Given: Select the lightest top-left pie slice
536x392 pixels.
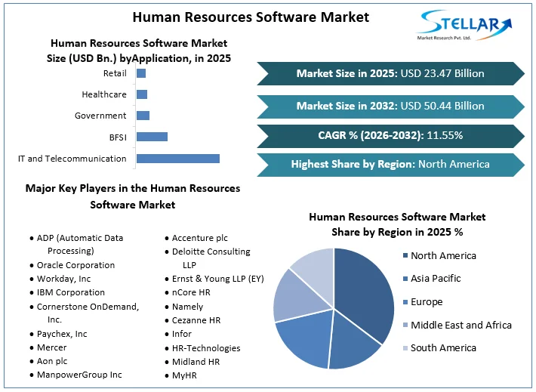Looking at the screenshot, I should click(316, 272).
